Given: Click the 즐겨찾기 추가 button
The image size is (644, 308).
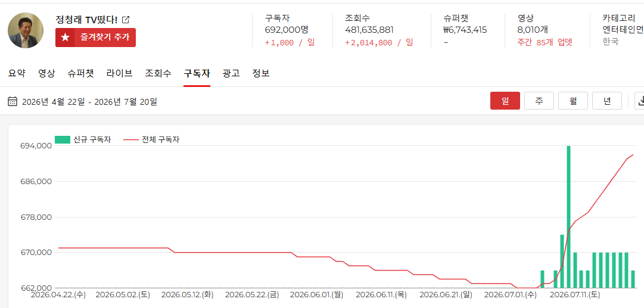Looking at the screenshot, I should tap(95, 38).
